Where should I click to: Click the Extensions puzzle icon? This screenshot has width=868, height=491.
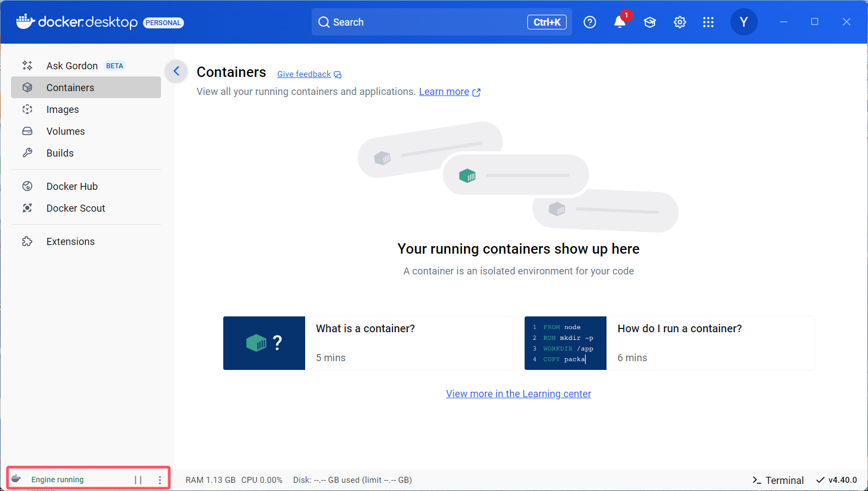[x=27, y=241]
